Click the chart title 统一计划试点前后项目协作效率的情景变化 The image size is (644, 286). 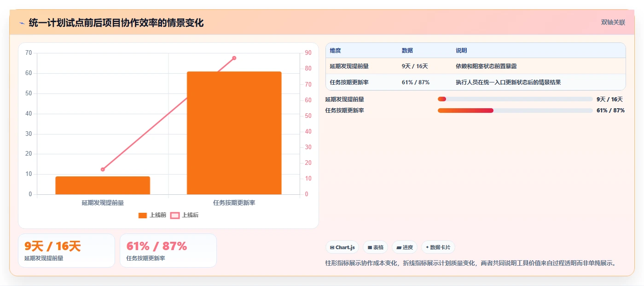point(116,23)
